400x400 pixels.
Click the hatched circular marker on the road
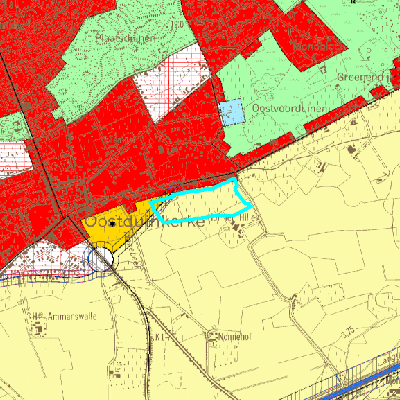pyautogui.click(x=101, y=259)
